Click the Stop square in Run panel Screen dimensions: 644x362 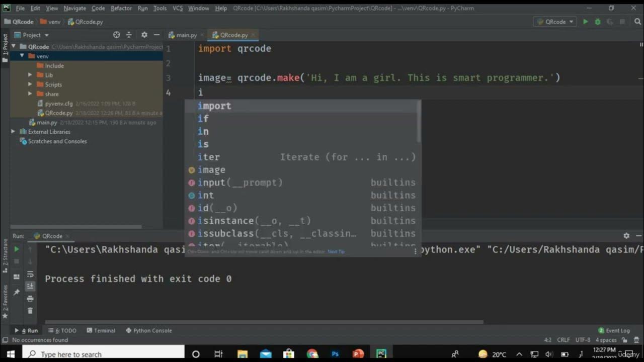17,261
